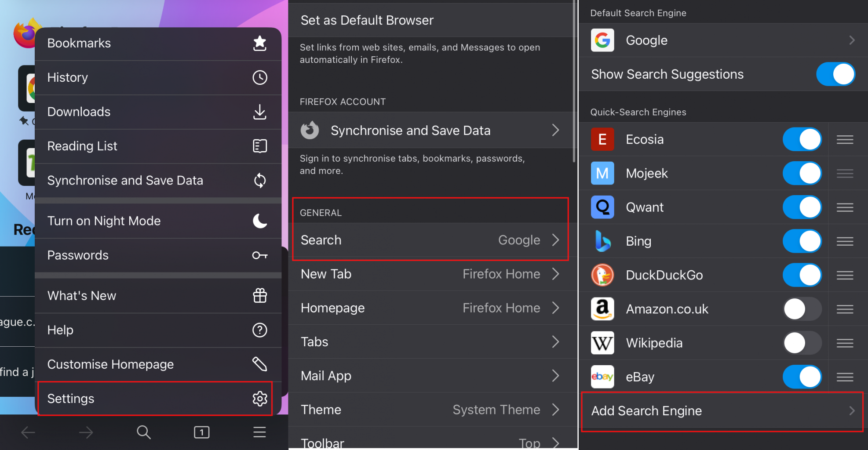The width and height of the screenshot is (868, 450).
Task: Click the History clock icon
Action: (260, 77)
